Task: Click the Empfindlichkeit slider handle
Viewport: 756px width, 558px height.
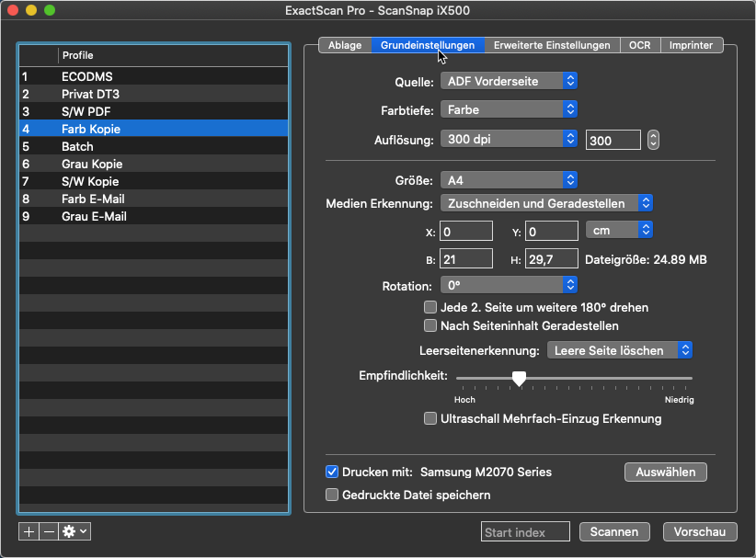Action: click(x=519, y=378)
